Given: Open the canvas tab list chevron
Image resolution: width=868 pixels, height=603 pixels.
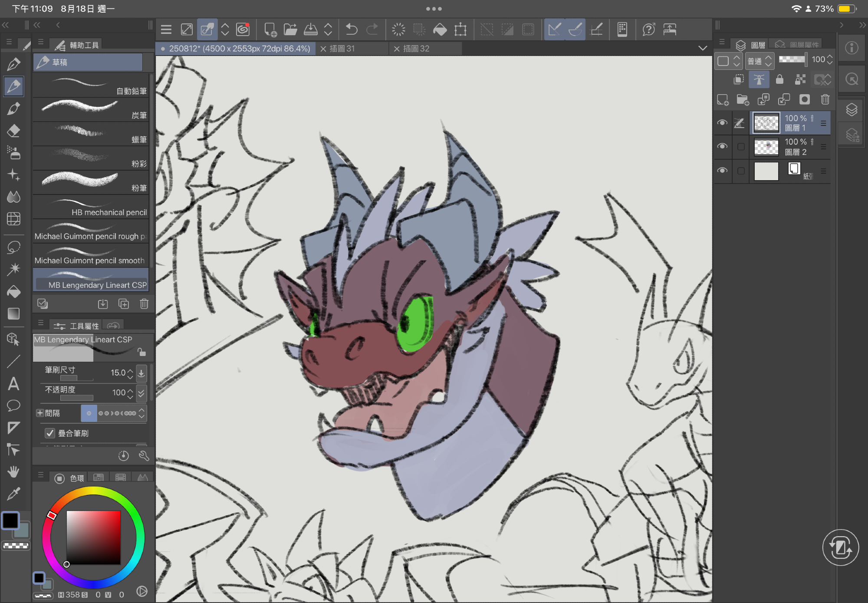Looking at the screenshot, I should (703, 48).
